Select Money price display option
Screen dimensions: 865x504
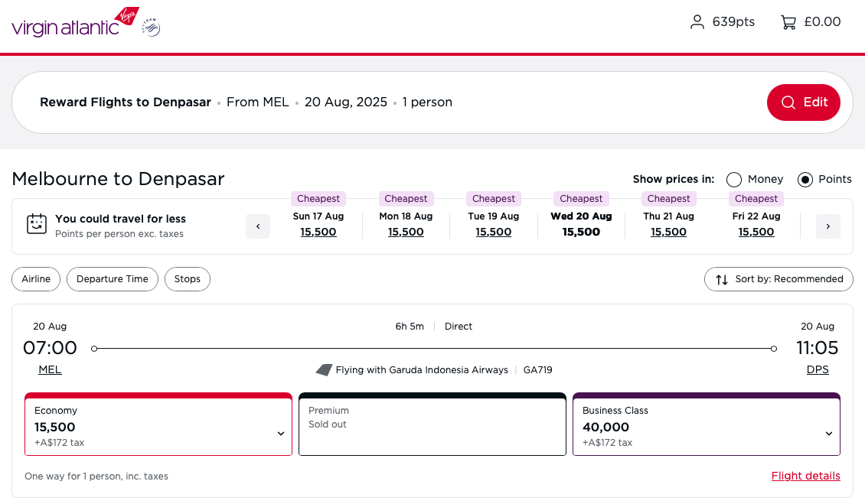(733, 180)
